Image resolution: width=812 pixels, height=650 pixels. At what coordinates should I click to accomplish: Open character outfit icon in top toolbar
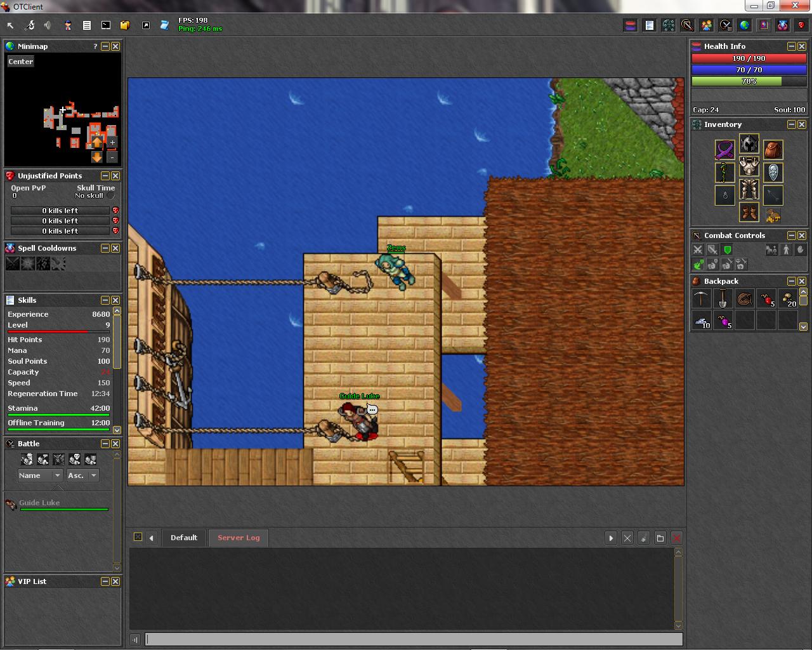click(x=68, y=25)
